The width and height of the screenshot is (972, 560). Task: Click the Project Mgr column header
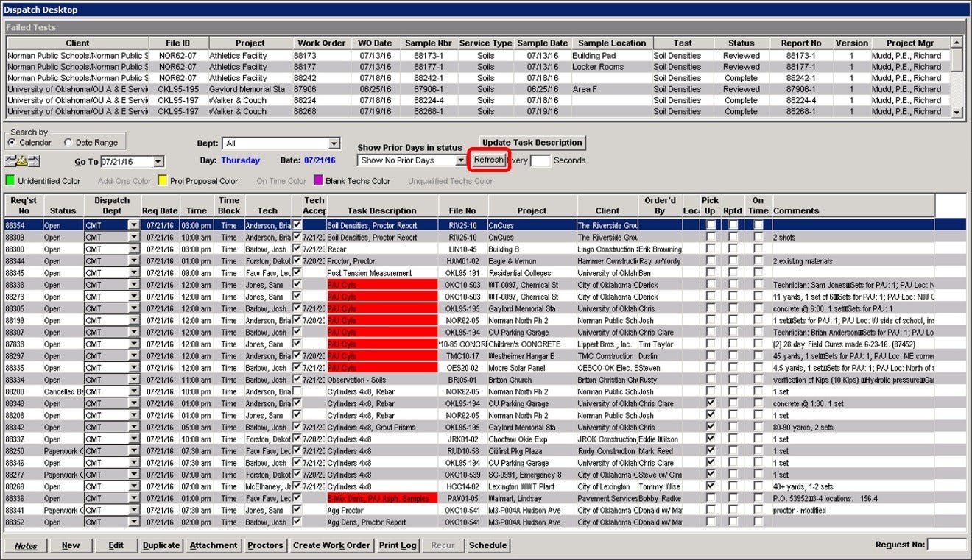(x=911, y=43)
